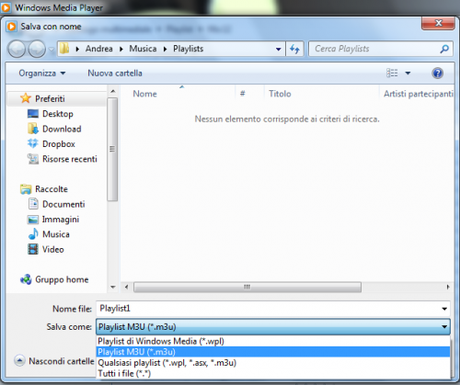Click the Preferiti star icon
This screenshot has height=385, width=460.
(x=25, y=98)
